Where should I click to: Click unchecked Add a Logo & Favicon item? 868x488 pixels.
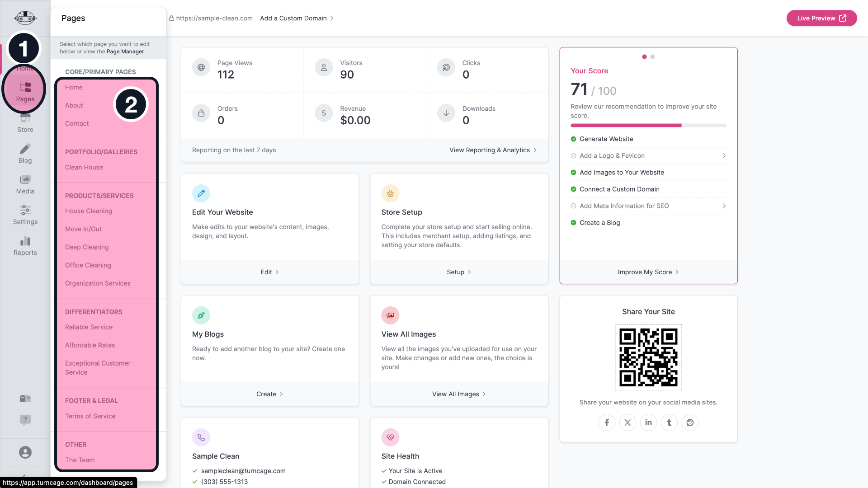point(612,155)
